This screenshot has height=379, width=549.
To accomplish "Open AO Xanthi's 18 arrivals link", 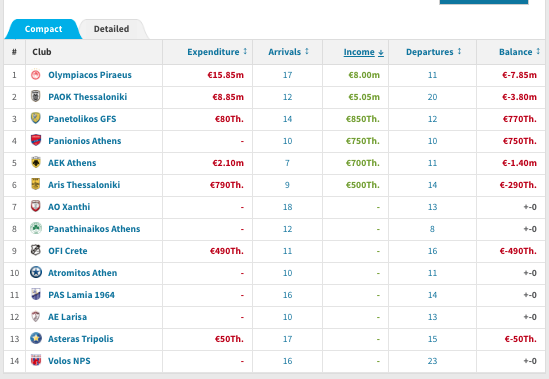I will pos(287,207).
